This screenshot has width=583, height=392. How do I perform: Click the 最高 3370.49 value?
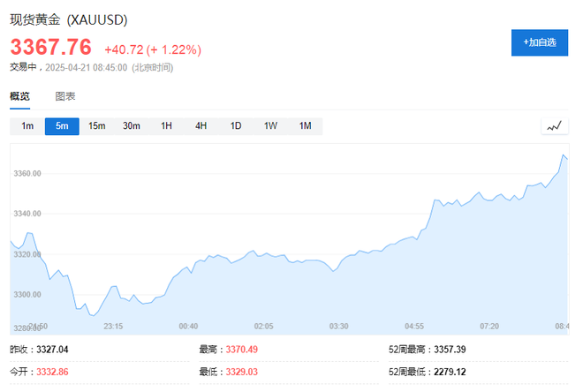[242, 350]
